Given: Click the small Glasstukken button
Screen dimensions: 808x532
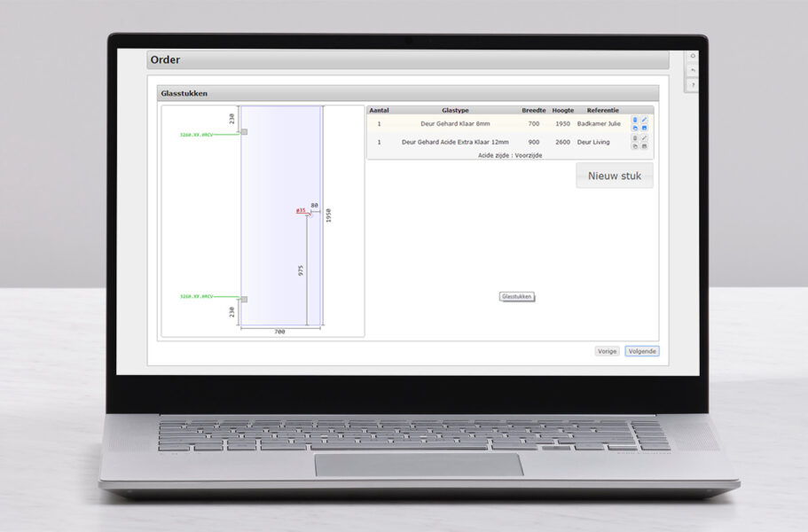Looking at the screenshot, I should coord(516,297).
